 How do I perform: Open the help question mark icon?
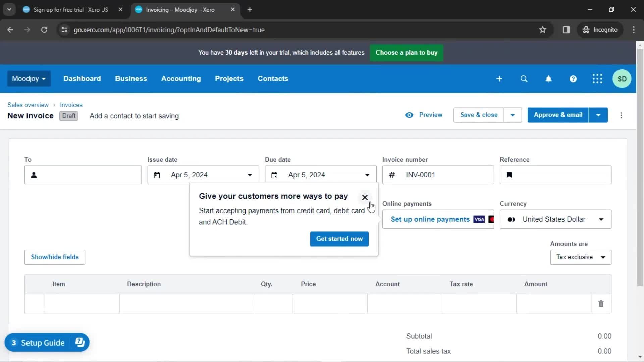[573, 79]
